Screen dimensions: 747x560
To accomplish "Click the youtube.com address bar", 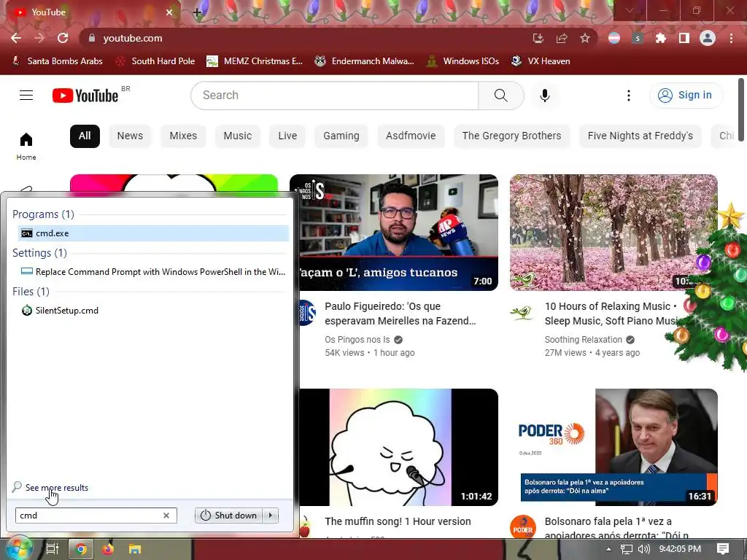I will pos(305,38).
